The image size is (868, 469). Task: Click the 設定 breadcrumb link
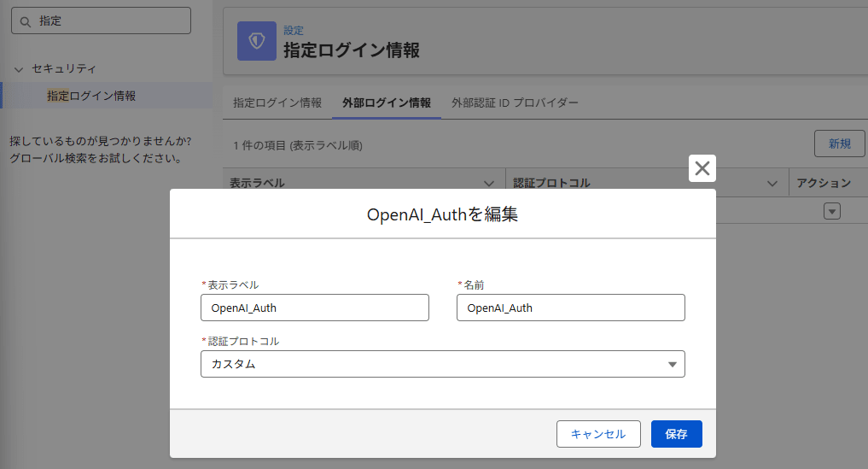coord(294,31)
